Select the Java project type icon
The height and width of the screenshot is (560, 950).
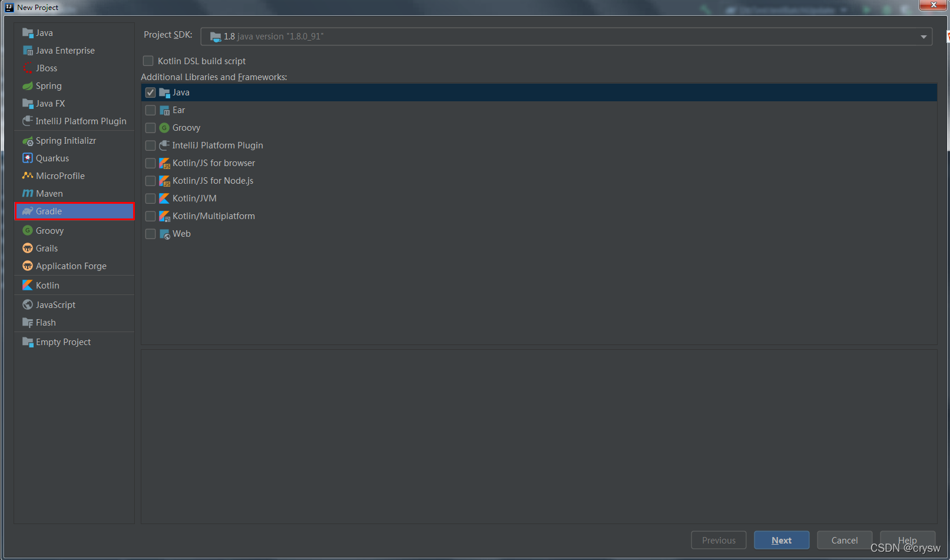point(28,33)
